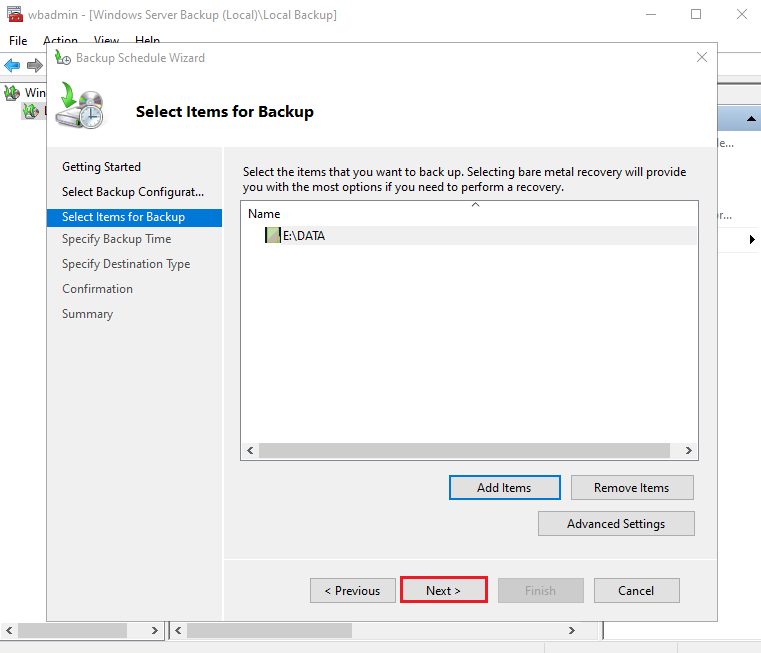761x653 pixels.
Task: Close the Backup Schedule Wizard dialog
Action: coord(701,58)
